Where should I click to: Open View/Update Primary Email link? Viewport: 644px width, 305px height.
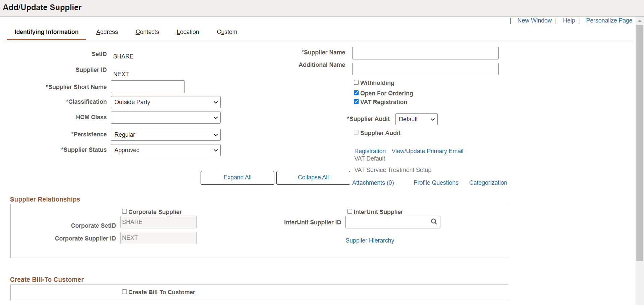coord(427,151)
